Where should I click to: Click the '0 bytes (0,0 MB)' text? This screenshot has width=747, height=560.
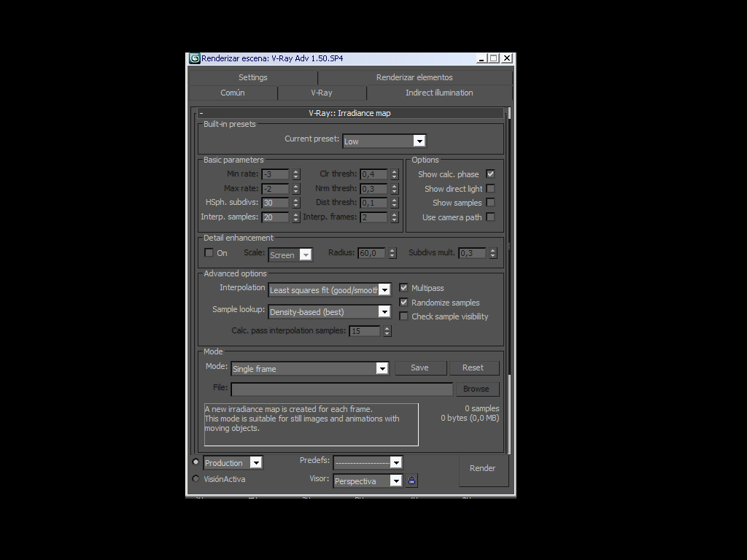470,418
